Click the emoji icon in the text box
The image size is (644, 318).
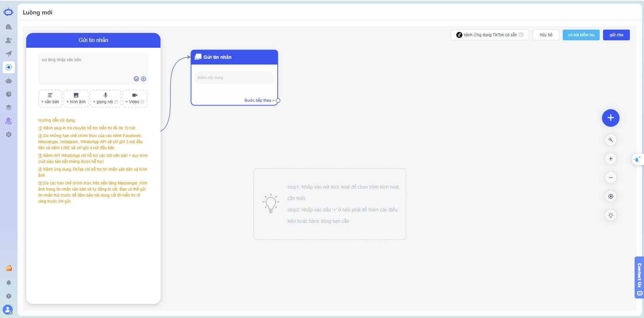click(x=136, y=79)
